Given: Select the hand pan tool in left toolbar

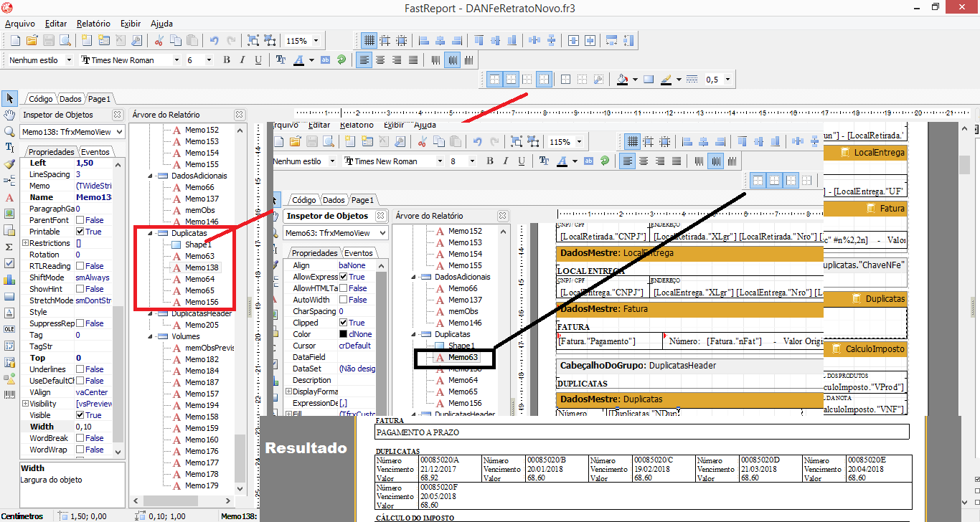Looking at the screenshot, I should (x=9, y=114).
